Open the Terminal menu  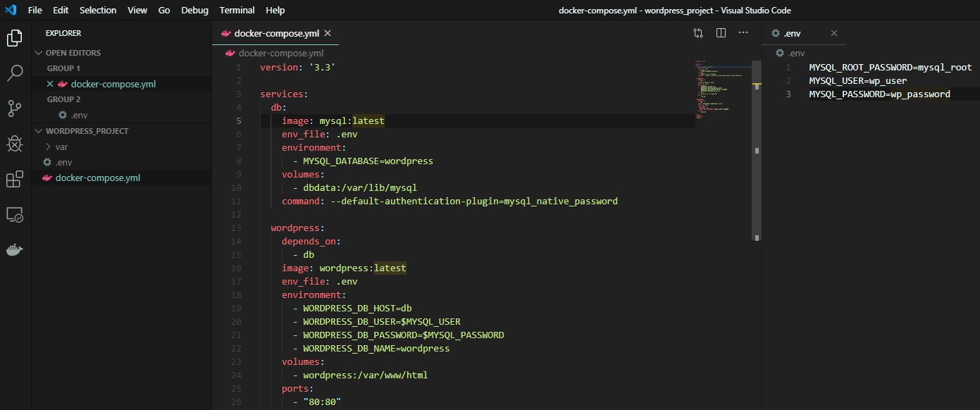point(237,10)
